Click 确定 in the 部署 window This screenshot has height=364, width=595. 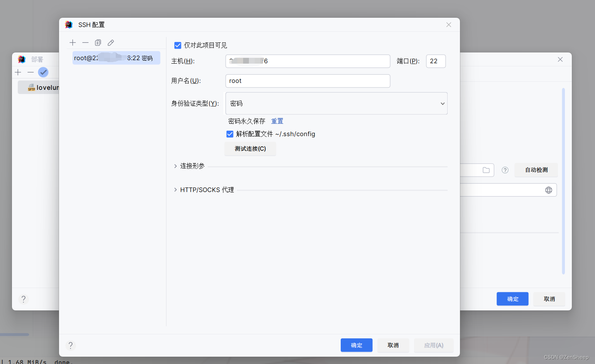(512, 299)
